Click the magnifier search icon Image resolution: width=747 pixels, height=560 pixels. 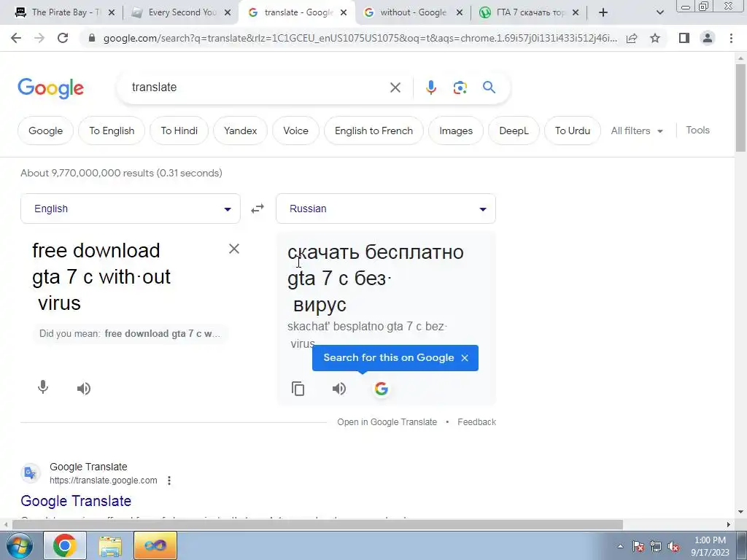(x=489, y=87)
